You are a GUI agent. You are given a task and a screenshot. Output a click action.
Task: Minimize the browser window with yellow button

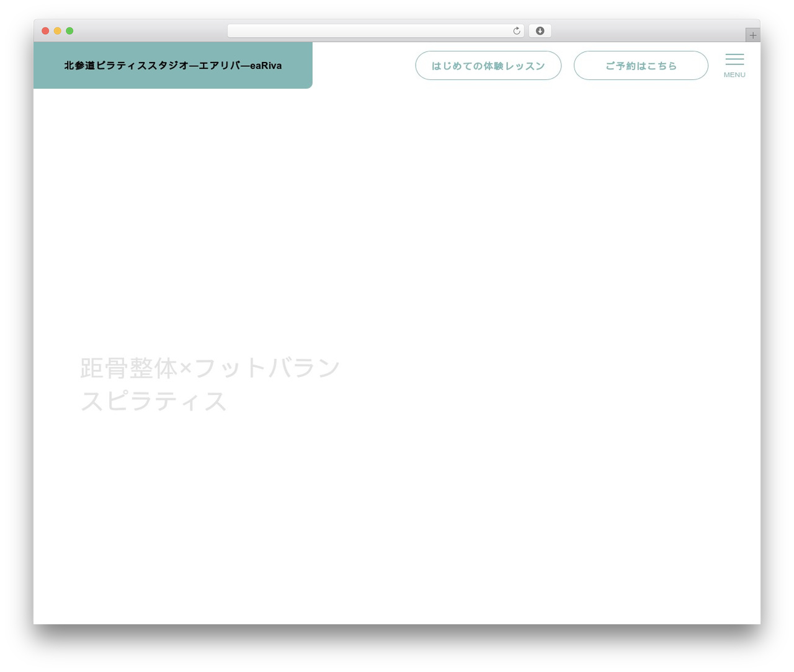pyautogui.click(x=58, y=31)
